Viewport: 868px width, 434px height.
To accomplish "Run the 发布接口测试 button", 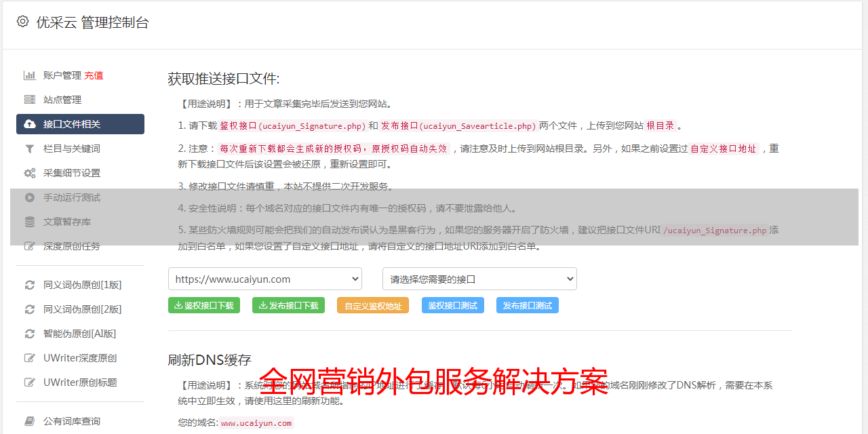I will point(528,305).
